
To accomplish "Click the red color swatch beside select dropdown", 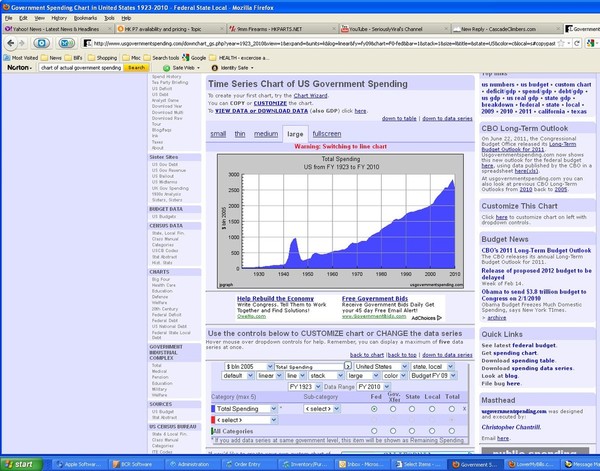I will pos(213,420).
